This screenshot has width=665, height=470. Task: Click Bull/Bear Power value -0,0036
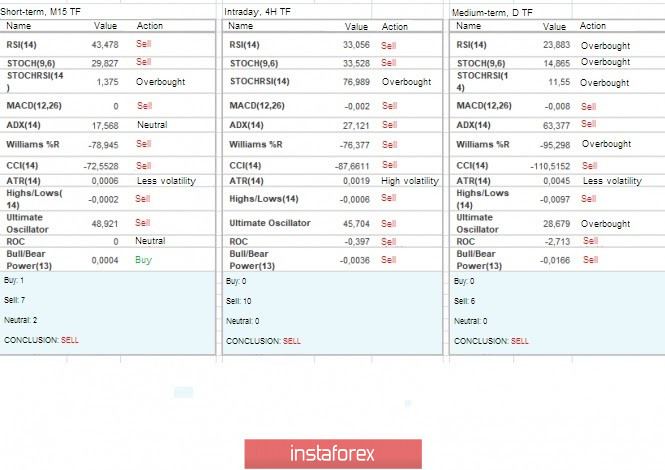pyautogui.click(x=355, y=260)
